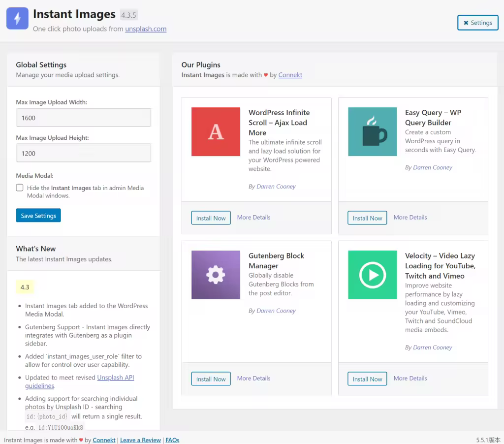Click the Easy Query coffee mug icon
Image resolution: width=504 pixels, height=444 pixels.
tap(372, 131)
